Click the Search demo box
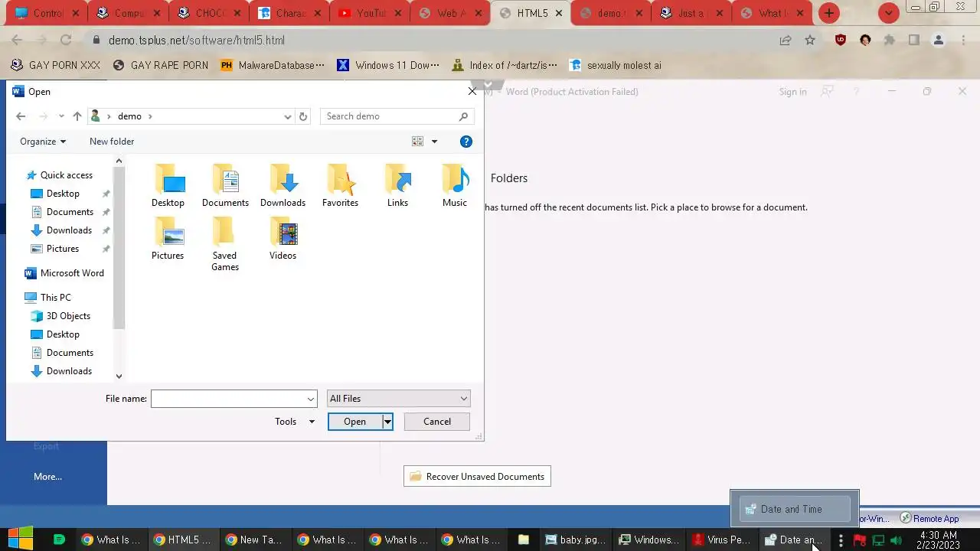The height and width of the screenshot is (551, 980). pos(397,116)
